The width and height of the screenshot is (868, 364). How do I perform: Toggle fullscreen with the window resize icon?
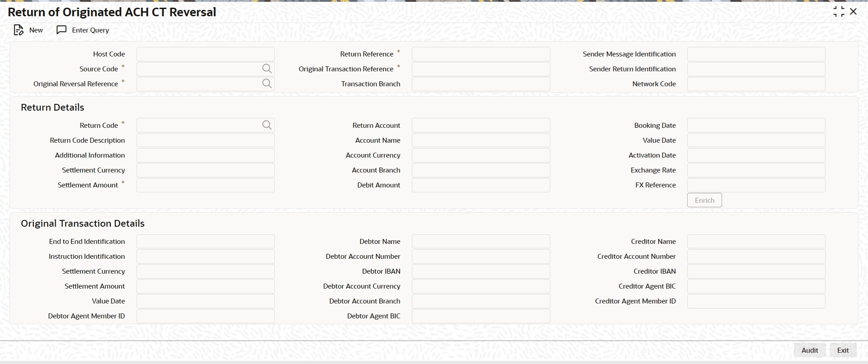click(x=839, y=12)
